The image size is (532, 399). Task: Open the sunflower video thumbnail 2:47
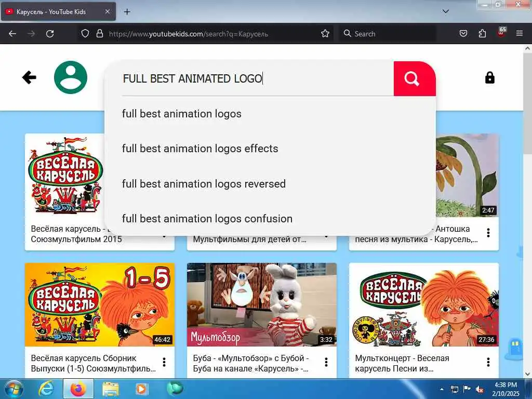pyautogui.click(x=467, y=175)
